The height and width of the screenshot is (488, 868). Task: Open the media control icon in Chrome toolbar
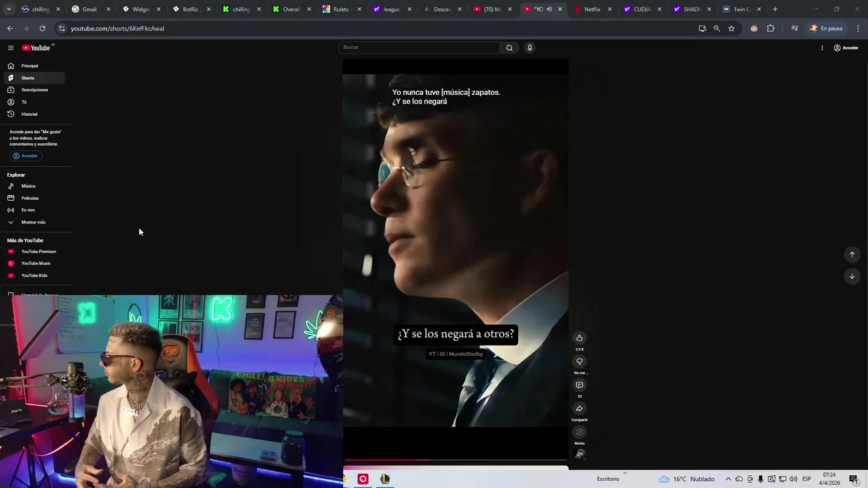click(794, 28)
